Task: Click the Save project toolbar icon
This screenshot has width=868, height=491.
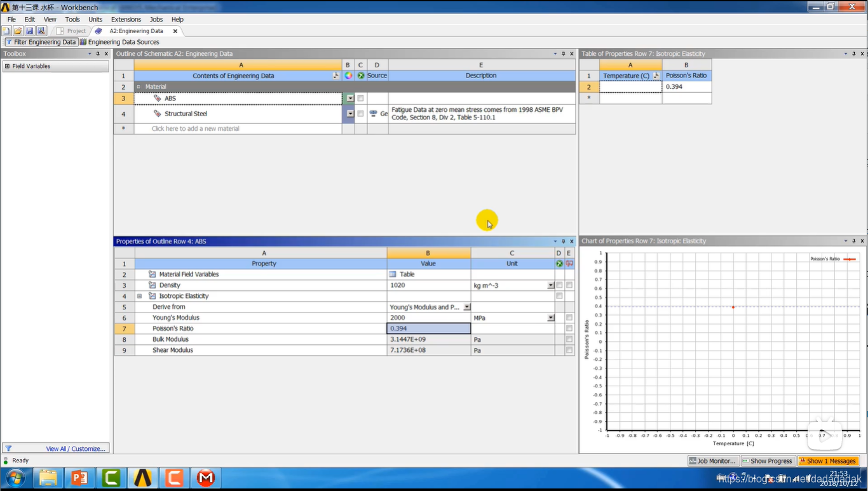Action: coord(29,30)
